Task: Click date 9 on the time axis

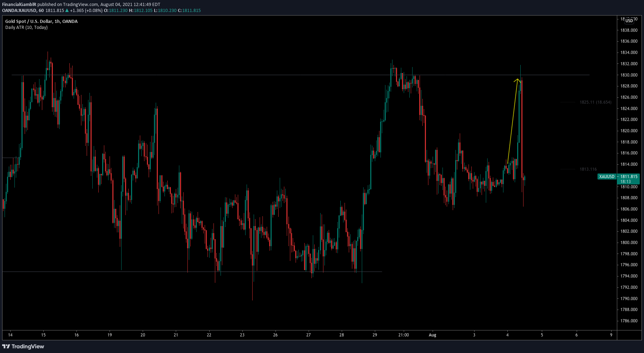Action: (x=611, y=335)
